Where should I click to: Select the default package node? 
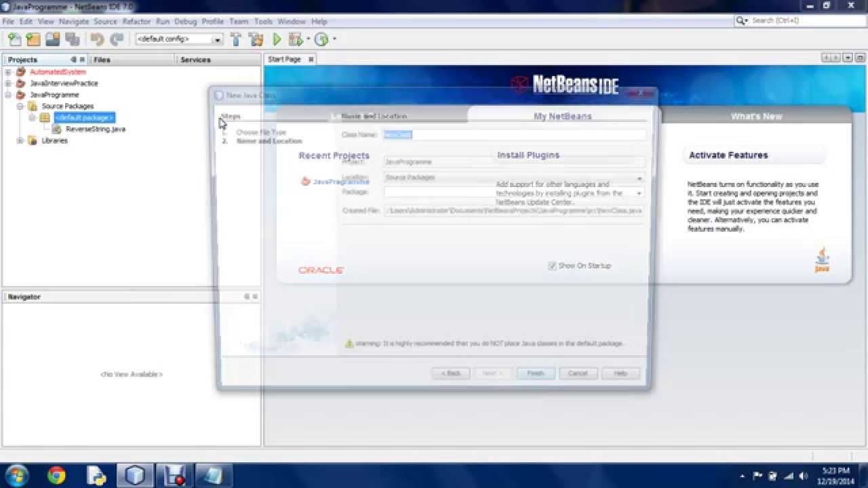pyautogui.click(x=85, y=118)
